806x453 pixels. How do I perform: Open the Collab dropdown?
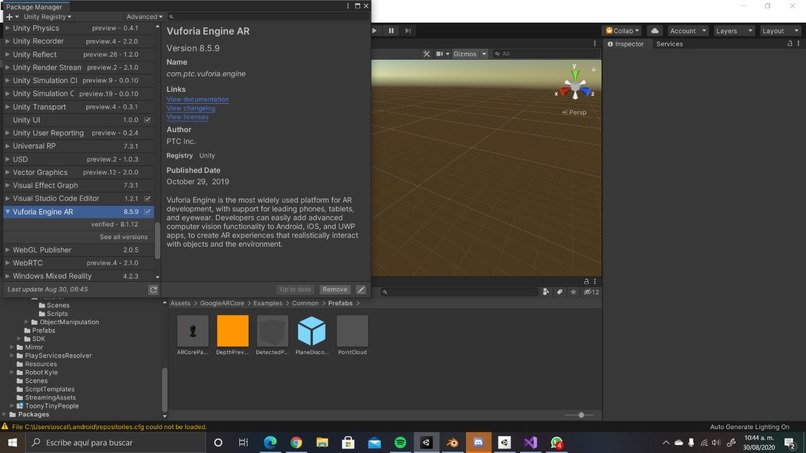622,31
